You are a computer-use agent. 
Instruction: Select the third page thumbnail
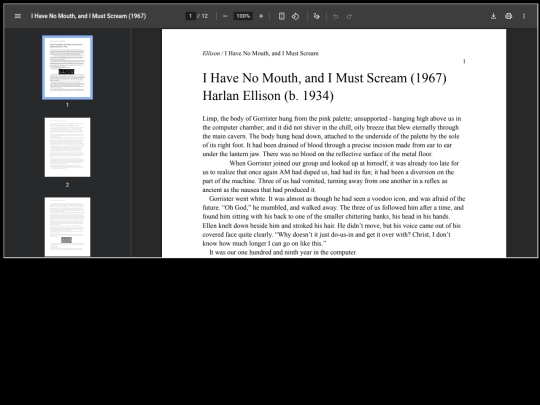point(68,227)
